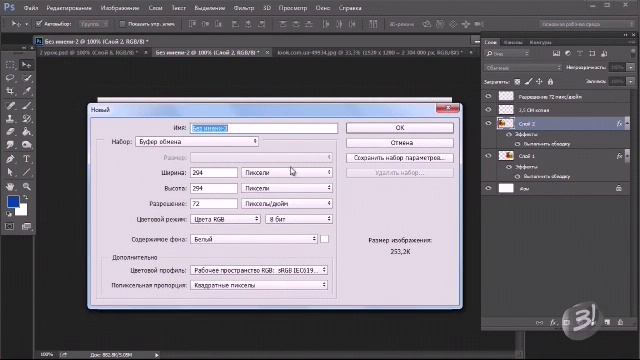Lock all padlock icon in Layers panel
This screenshot has width=640, height=360.
coord(551,82)
